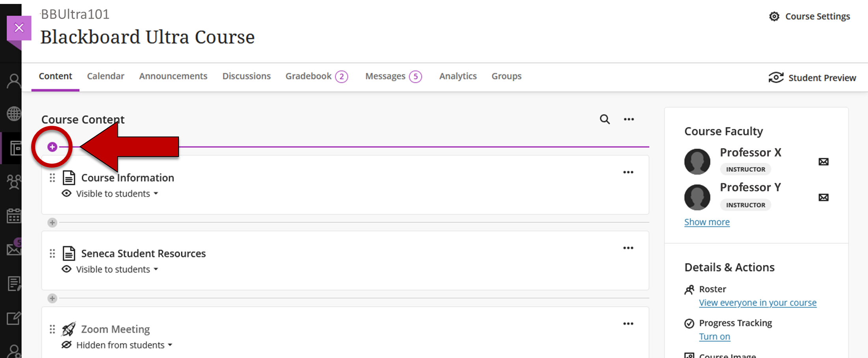Message Professor Y via envelope icon
This screenshot has height=358, width=868.
pyautogui.click(x=823, y=197)
